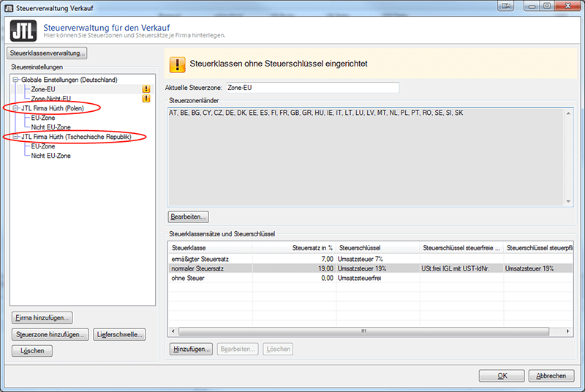Click Abbrechen to cancel
This screenshot has height=392, width=585.
(551, 376)
